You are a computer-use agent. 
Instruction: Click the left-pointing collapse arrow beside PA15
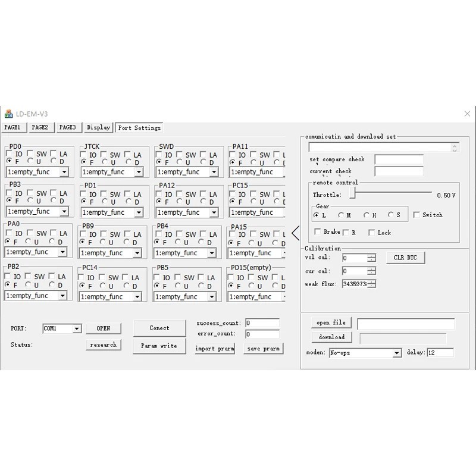pos(295,233)
